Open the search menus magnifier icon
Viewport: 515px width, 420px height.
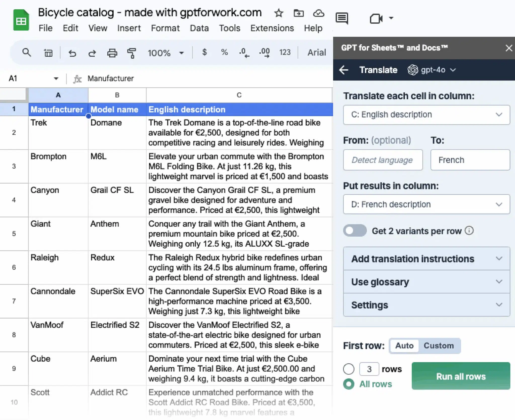(27, 53)
